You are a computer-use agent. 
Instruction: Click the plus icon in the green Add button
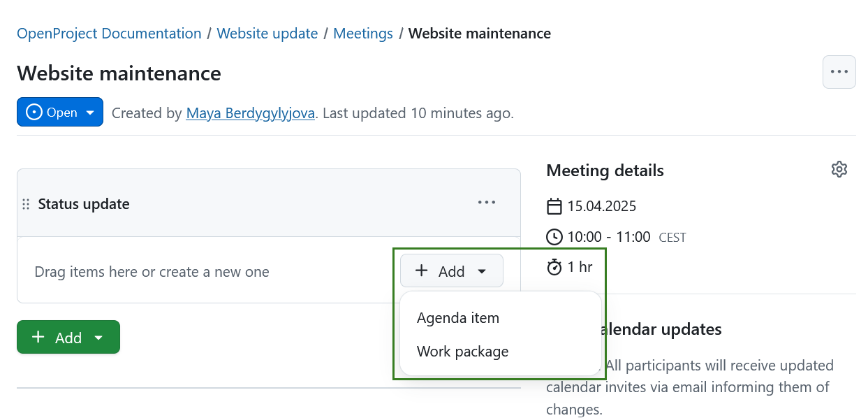[38, 338]
